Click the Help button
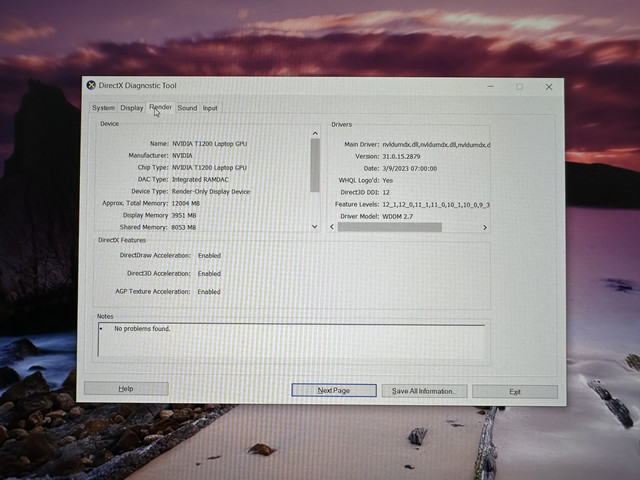The width and height of the screenshot is (640, 480). [x=126, y=389]
